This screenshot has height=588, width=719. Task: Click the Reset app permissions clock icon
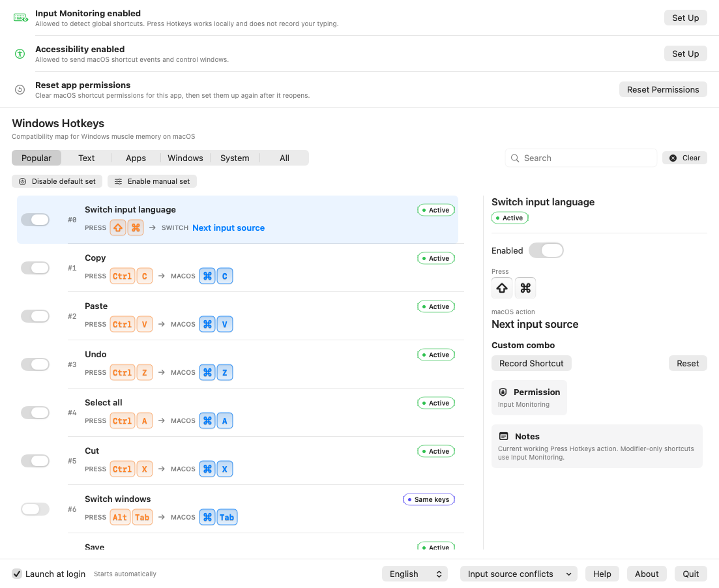tap(20, 89)
